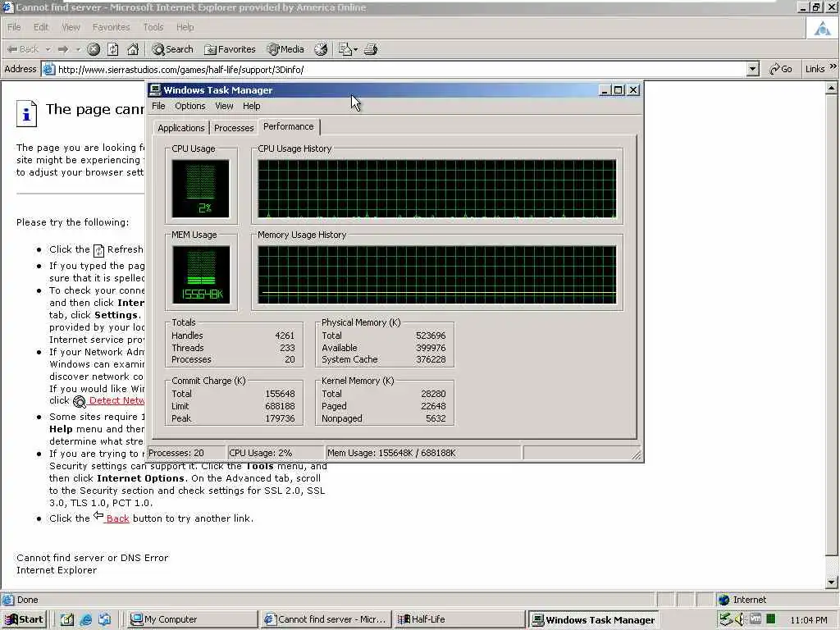Open Task Manager Options menu

pyautogui.click(x=190, y=106)
